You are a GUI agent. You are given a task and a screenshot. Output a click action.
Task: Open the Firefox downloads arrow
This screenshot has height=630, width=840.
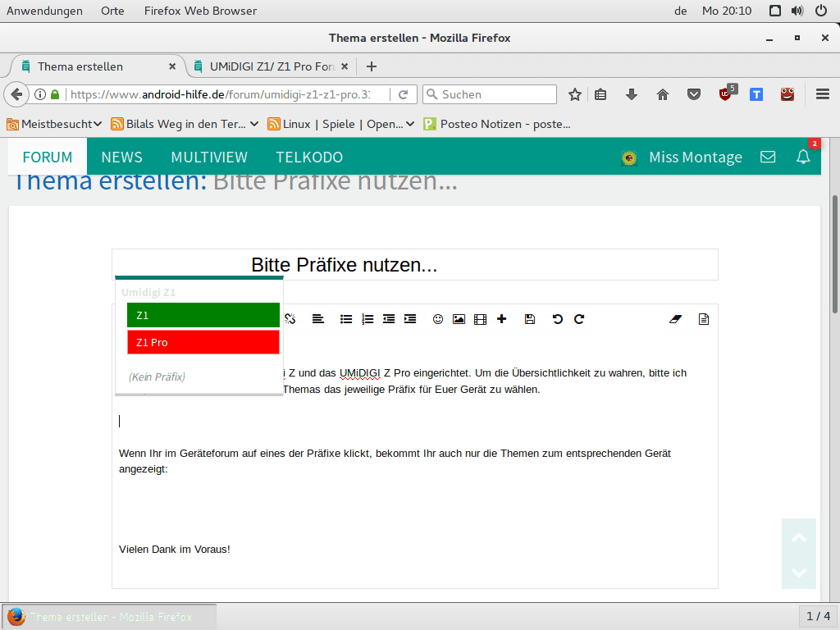pos(632,95)
